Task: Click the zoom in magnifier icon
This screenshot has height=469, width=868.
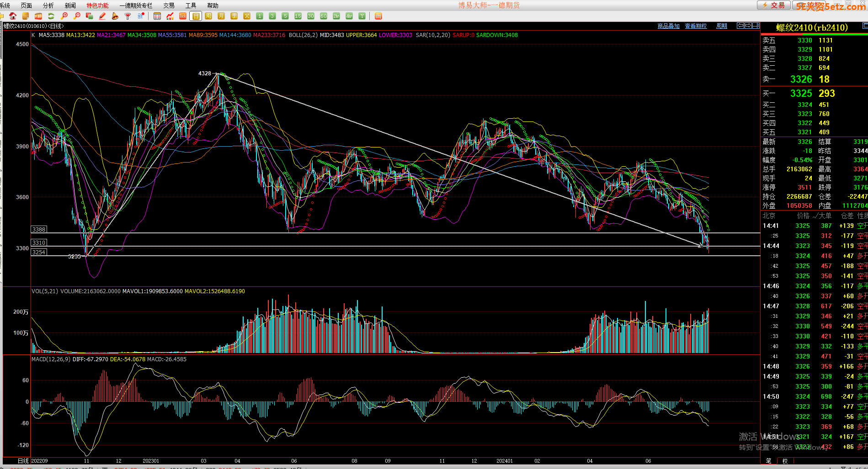Action: coord(64,16)
